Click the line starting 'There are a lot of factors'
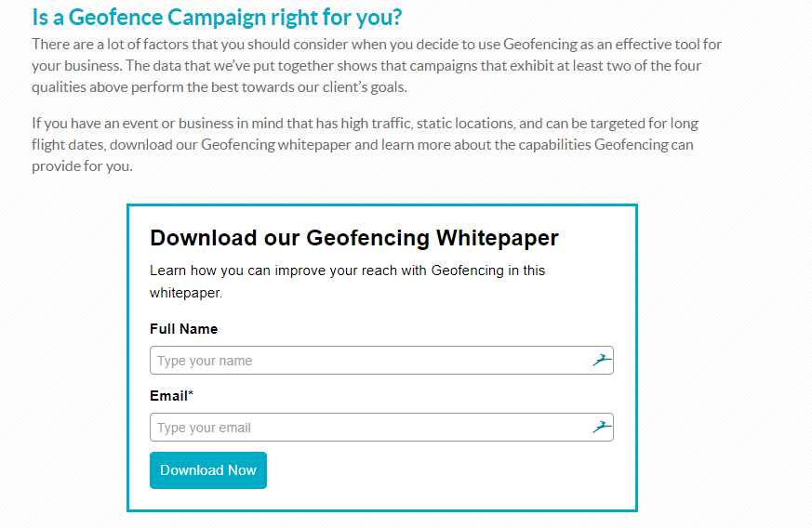The height and width of the screenshot is (528, 812). pos(377,45)
